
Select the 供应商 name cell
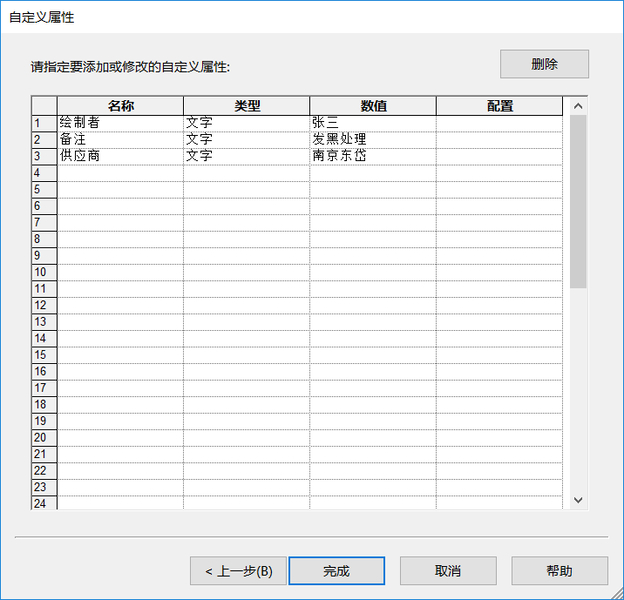121,156
